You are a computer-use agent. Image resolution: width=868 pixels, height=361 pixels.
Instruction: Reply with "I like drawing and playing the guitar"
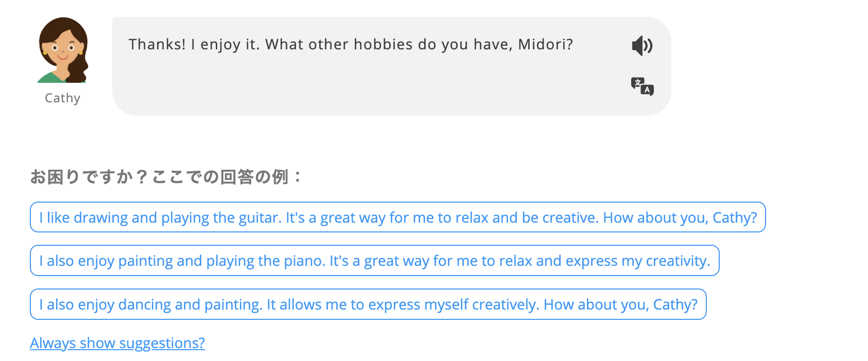(x=397, y=218)
